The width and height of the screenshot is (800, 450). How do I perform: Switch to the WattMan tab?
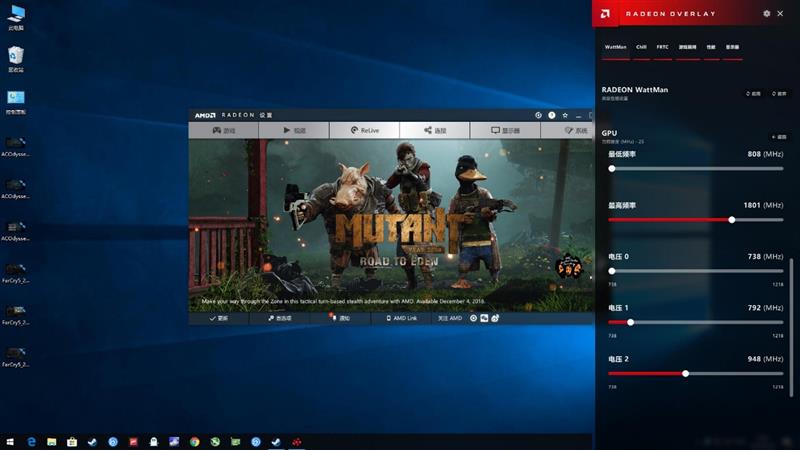point(616,47)
